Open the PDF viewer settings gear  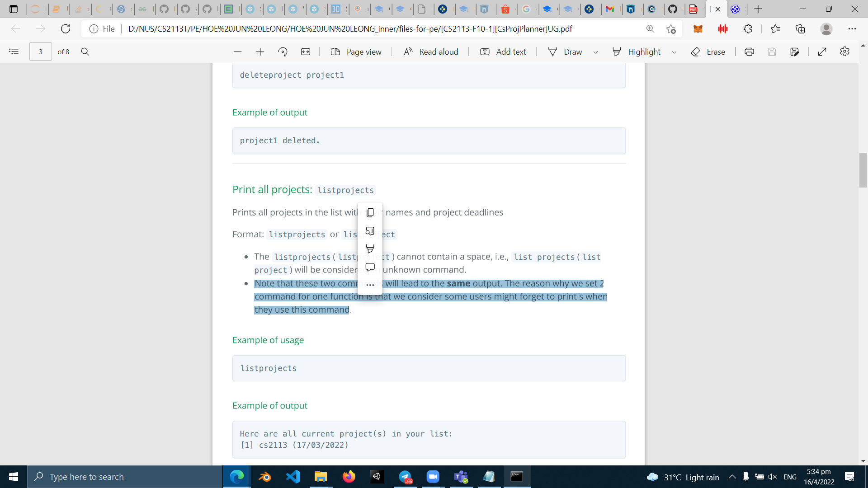[844, 52]
